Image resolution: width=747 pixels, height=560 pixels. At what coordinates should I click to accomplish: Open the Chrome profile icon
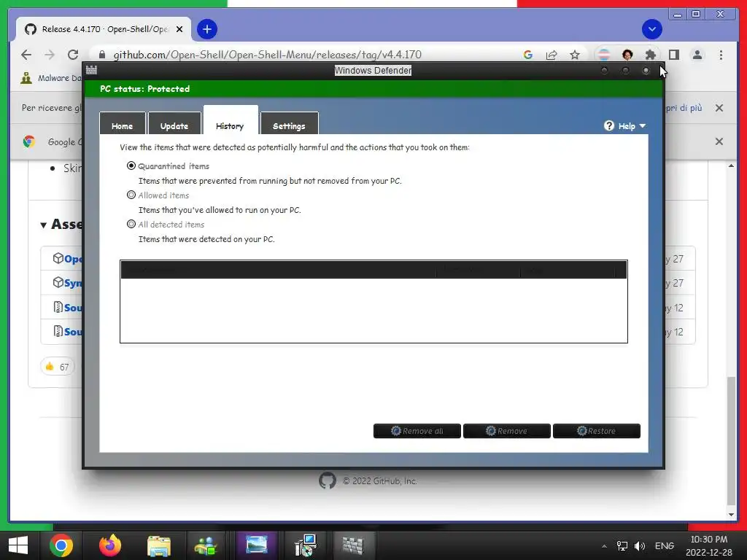(697, 55)
